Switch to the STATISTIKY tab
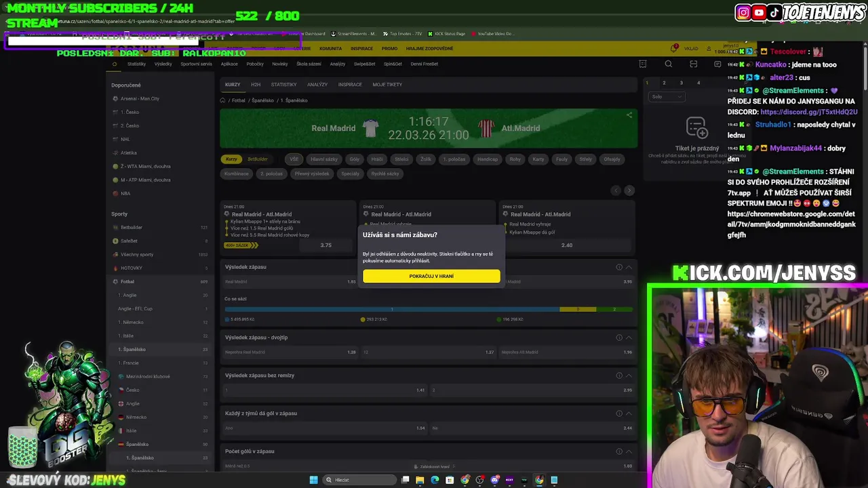 pyautogui.click(x=283, y=85)
